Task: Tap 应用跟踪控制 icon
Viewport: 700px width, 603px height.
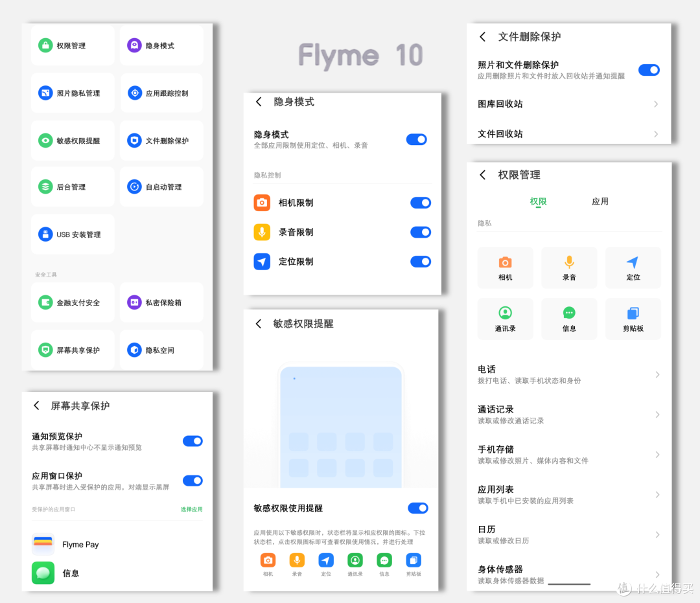Action: tap(134, 93)
